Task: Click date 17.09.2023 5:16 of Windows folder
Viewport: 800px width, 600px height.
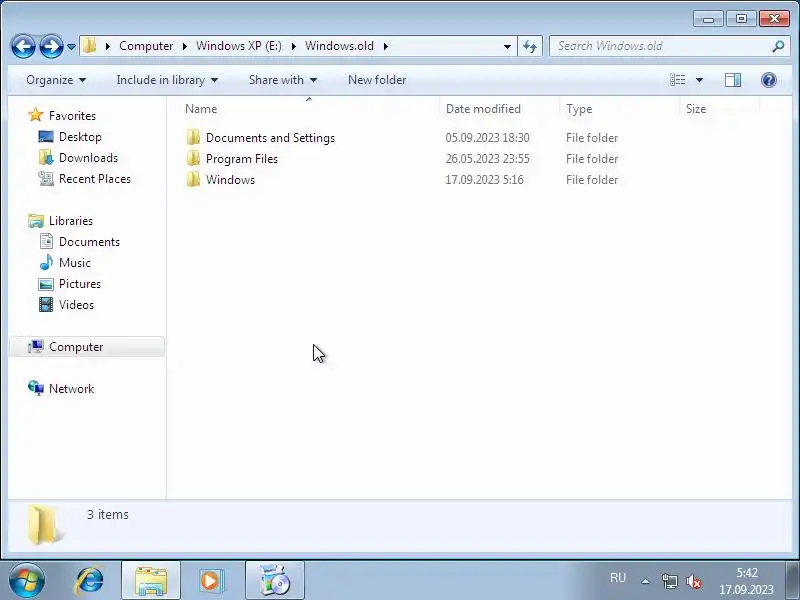Action: pyautogui.click(x=484, y=180)
